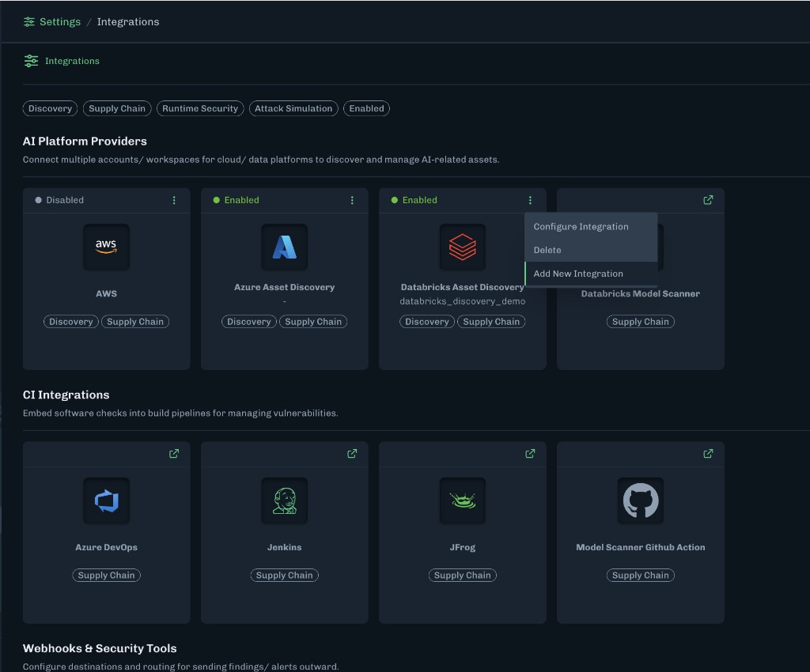Click the Disabled status on AWS card

[x=59, y=200]
